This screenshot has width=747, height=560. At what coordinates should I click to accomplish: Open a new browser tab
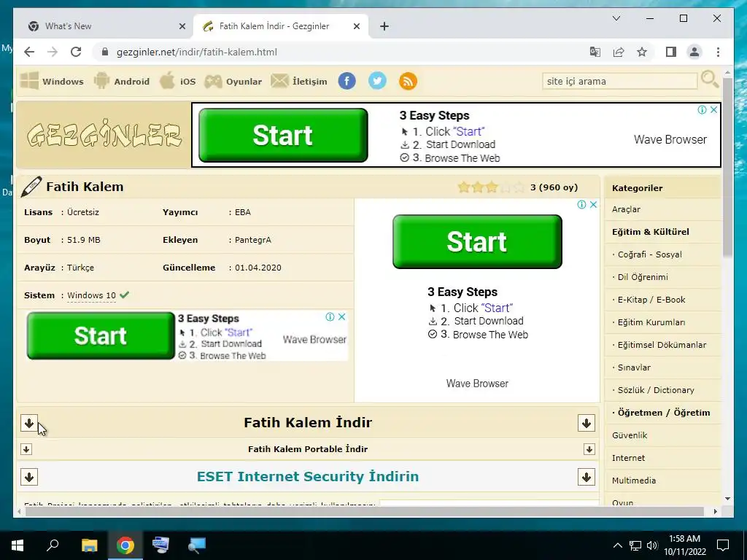click(384, 26)
